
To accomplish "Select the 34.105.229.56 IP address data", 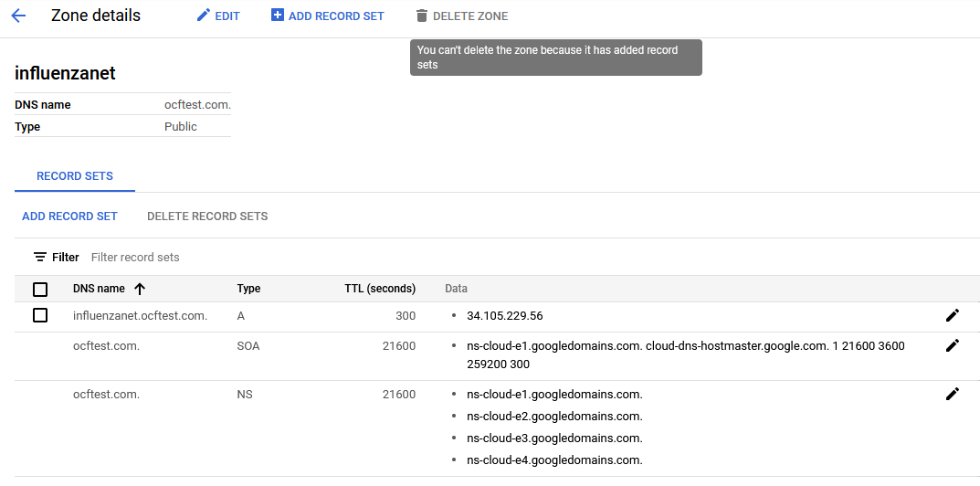I will coord(504,315).
